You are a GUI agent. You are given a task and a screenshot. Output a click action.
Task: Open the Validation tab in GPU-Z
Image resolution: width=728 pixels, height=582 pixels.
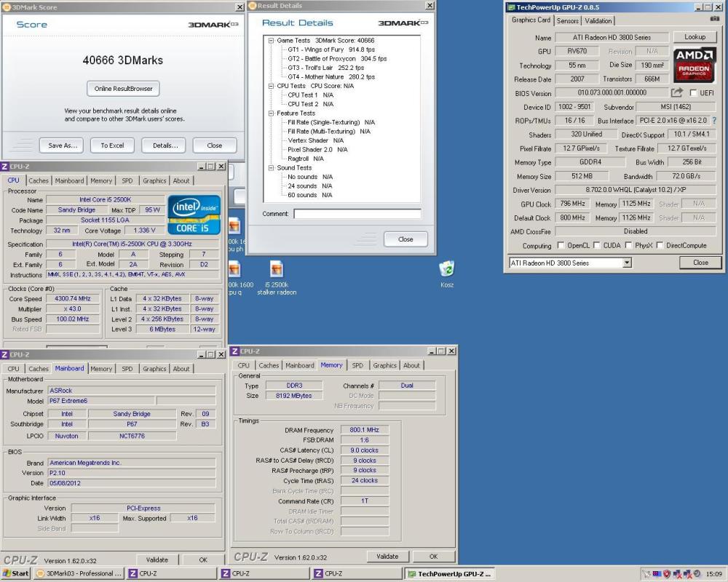[598, 20]
